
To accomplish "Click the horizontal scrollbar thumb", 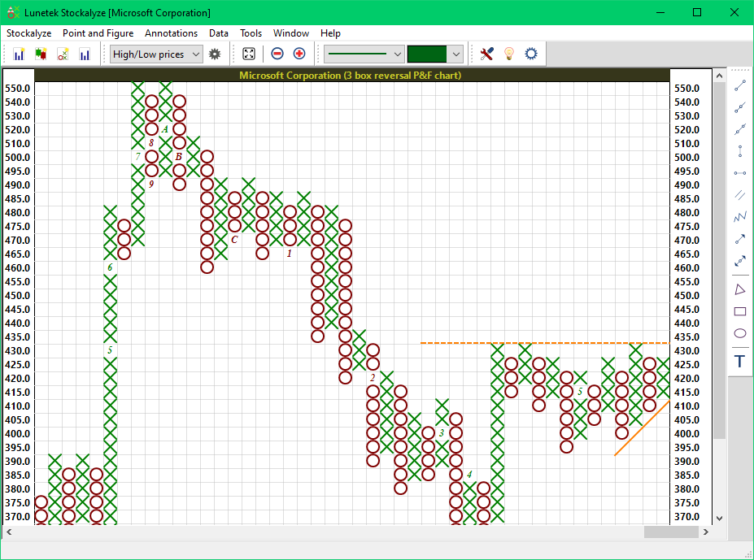I will click(x=671, y=532).
